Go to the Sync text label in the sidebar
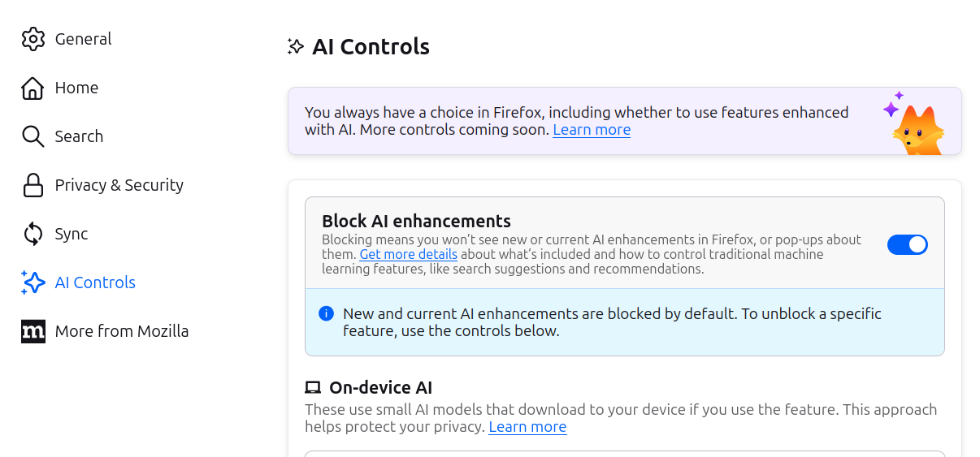 click(x=72, y=234)
